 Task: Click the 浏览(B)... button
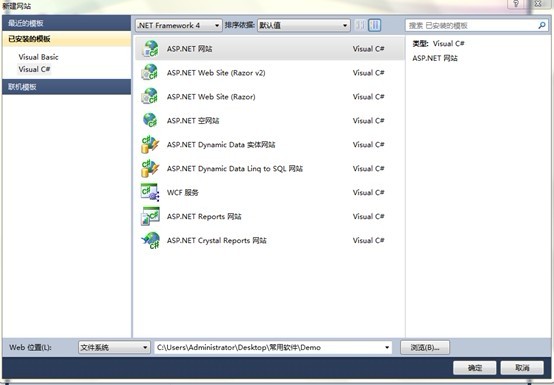pyautogui.click(x=425, y=348)
